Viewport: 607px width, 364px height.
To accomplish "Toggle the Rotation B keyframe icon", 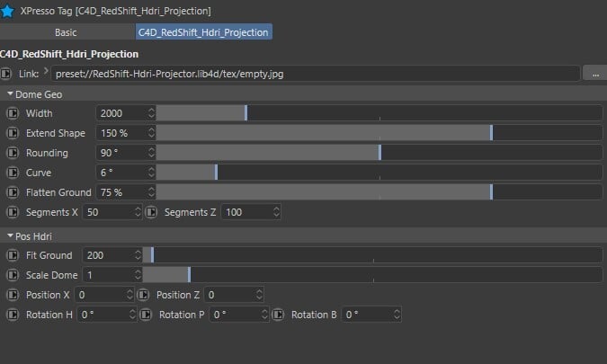I will coord(278,315).
